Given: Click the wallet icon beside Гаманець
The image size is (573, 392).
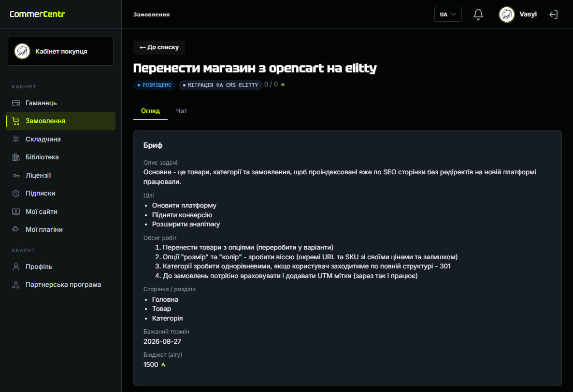Looking at the screenshot, I should coord(16,103).
